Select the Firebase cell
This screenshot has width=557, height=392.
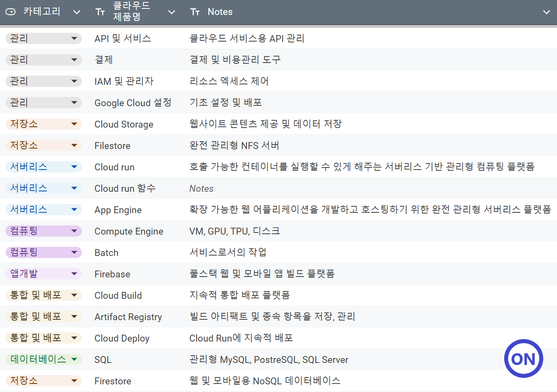click(x=112, y=274)
